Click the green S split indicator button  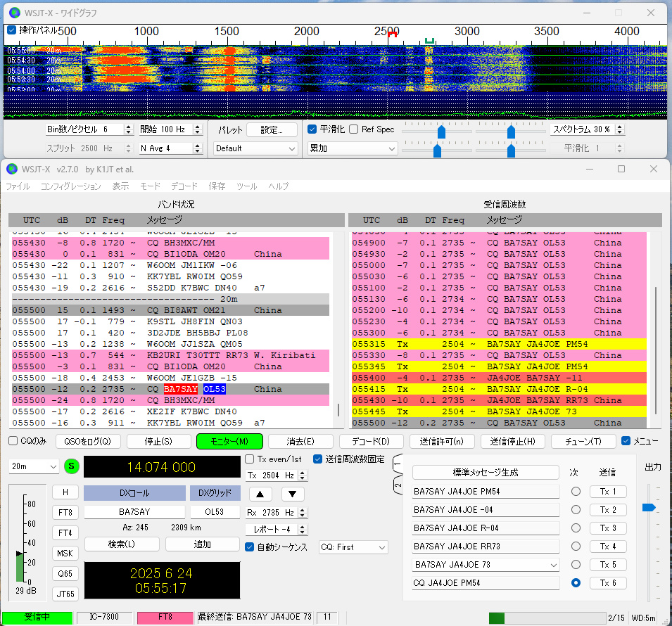72,467
